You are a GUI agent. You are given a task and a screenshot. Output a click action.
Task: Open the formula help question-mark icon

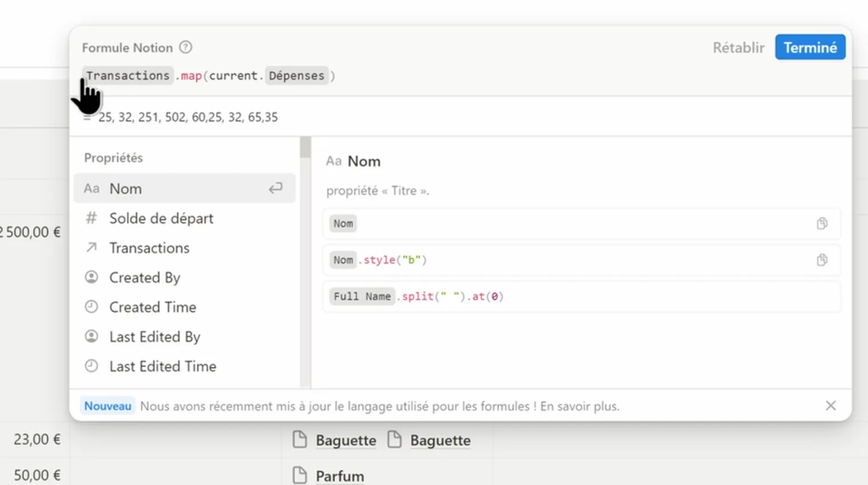[x=186, y=47]
